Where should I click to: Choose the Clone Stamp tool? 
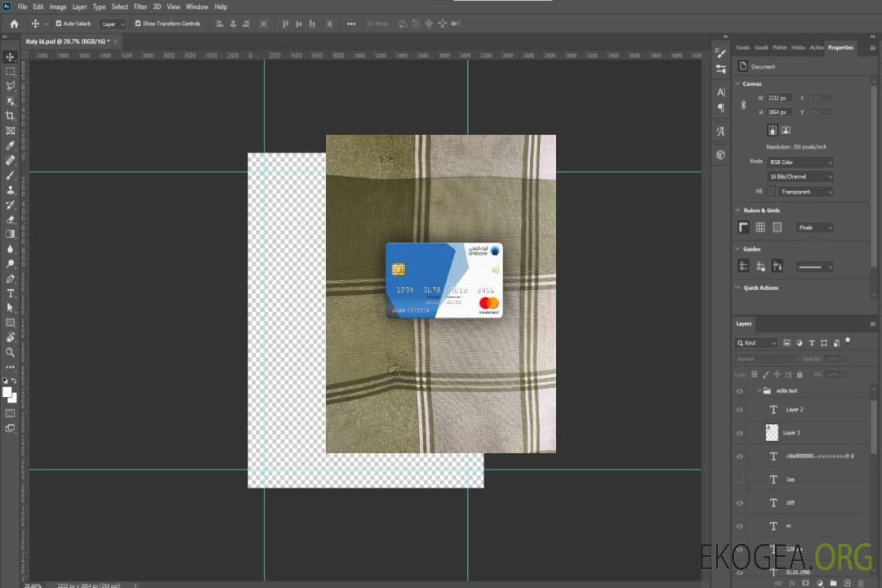click(11, 189)
